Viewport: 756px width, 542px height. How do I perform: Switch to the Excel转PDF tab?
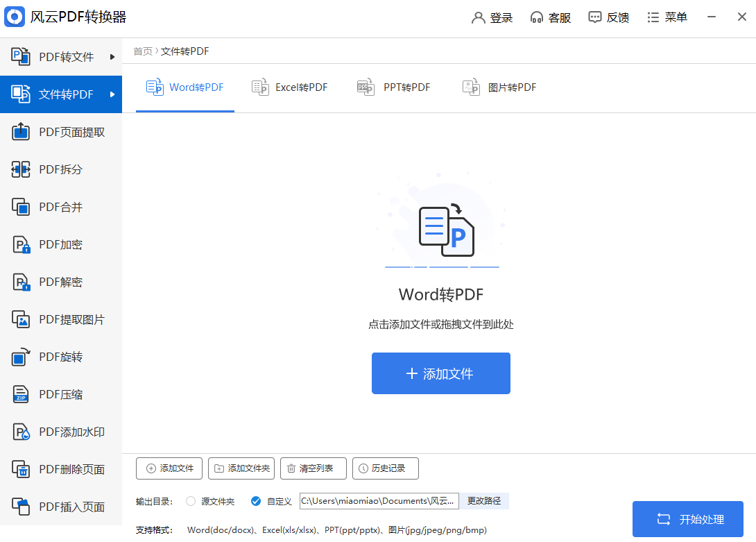point(290,87)
